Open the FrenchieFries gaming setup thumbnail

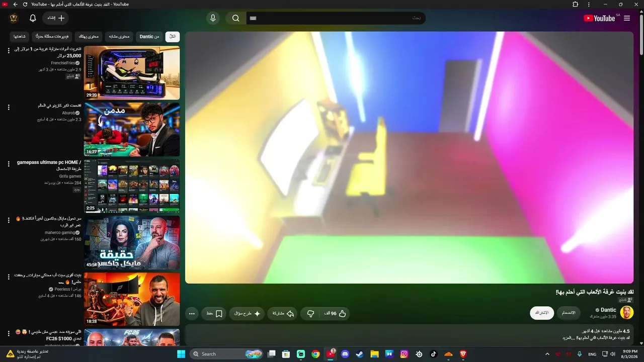tap(132, 73)
